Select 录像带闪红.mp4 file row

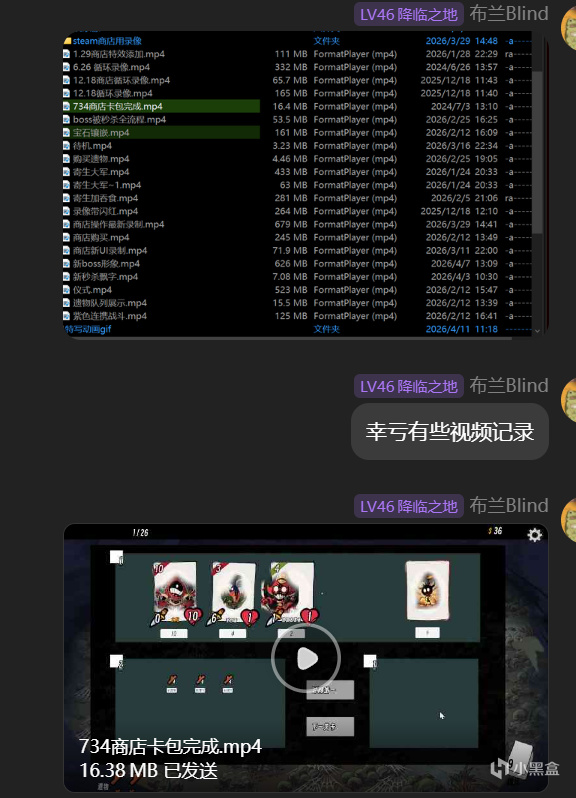tap(298, 211)
